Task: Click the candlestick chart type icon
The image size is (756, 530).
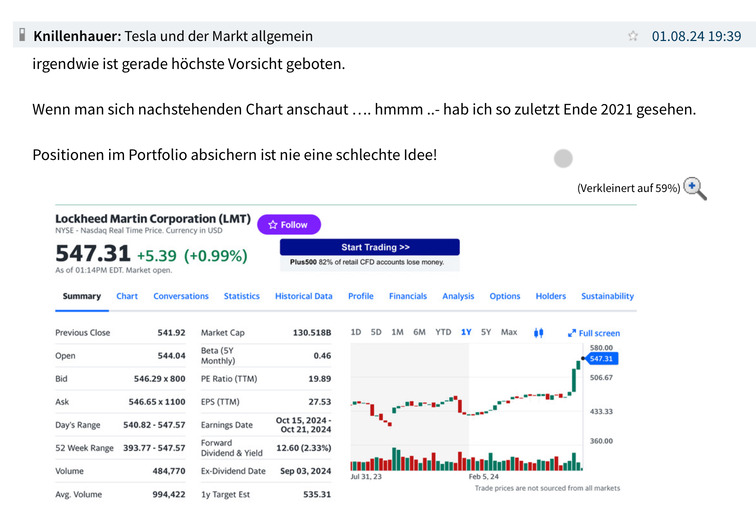Action: click(538, 332)
